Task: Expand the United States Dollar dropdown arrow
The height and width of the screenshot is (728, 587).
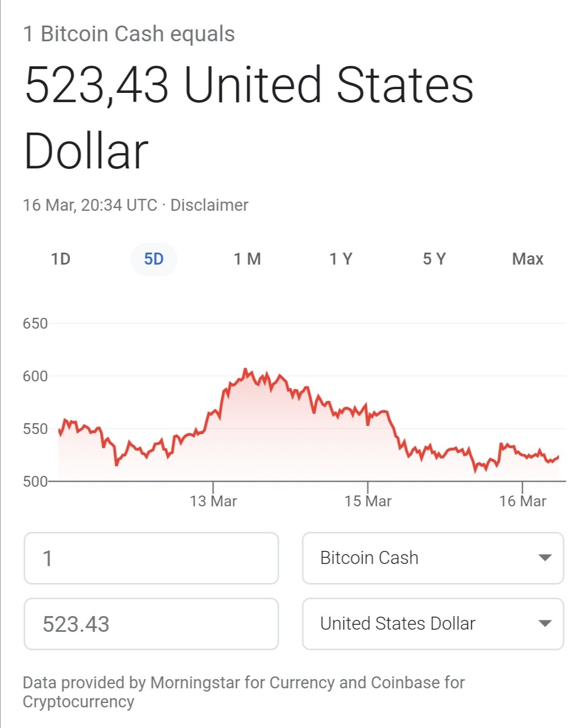Action: point(545,624)
